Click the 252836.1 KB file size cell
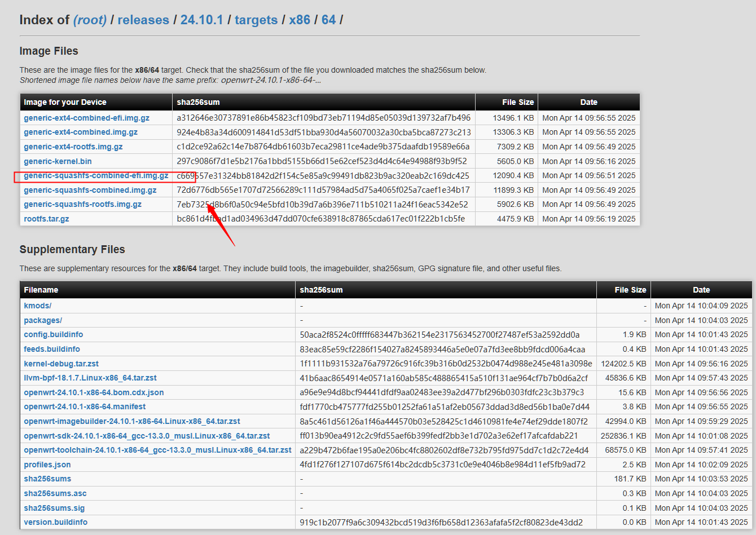The width and height of the screenshot is (756, 535). 623,436
